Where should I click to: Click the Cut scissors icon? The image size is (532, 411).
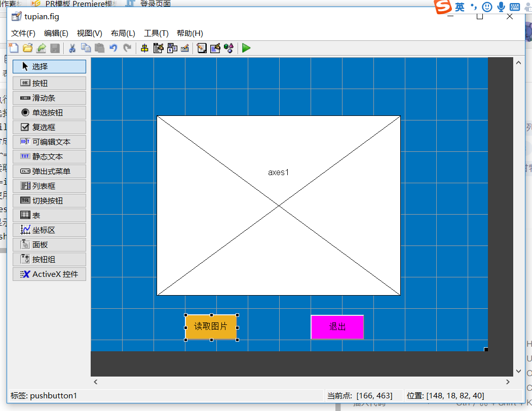(x=72, y=48)
